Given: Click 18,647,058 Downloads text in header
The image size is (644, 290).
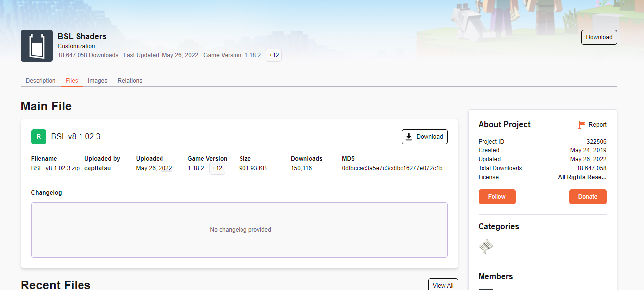Looking at the screenshot, I should (88, 55).
